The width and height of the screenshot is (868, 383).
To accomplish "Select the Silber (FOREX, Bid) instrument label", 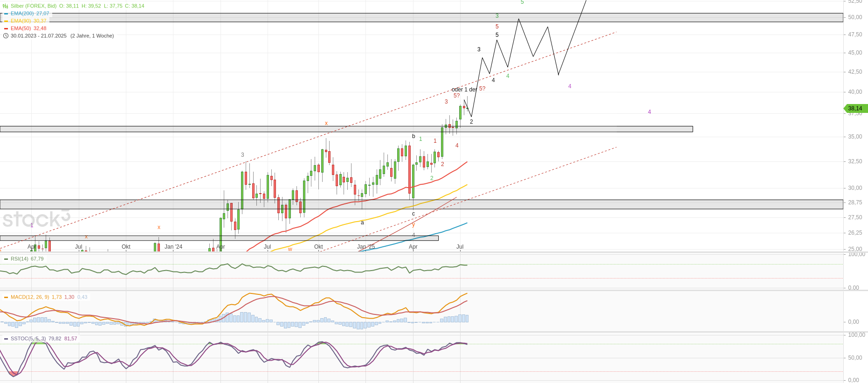I will 34,6.
